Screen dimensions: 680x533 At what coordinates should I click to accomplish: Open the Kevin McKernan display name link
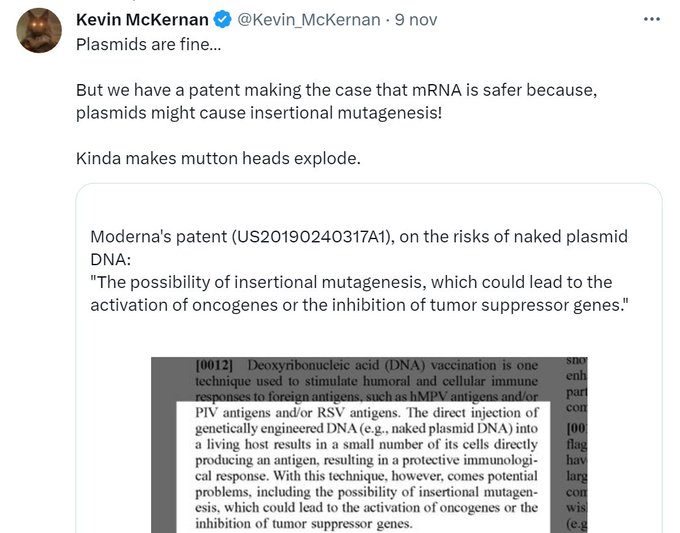coord(141,20)
